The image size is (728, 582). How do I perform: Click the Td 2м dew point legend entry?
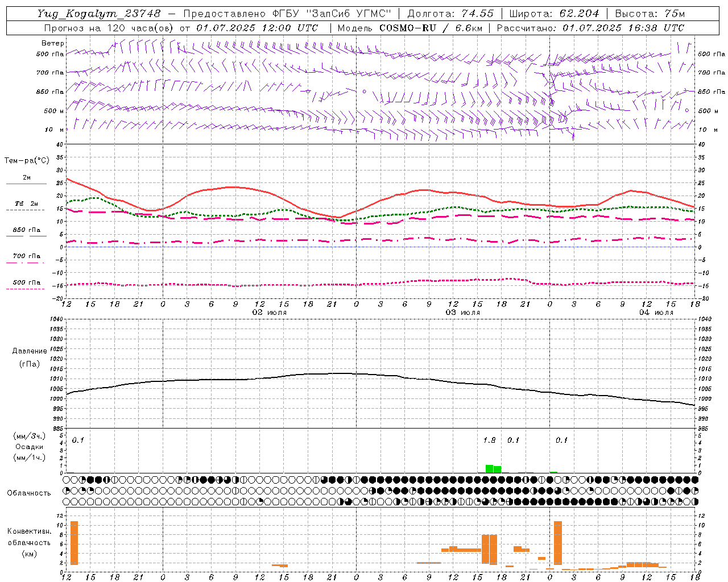[26, 203]
